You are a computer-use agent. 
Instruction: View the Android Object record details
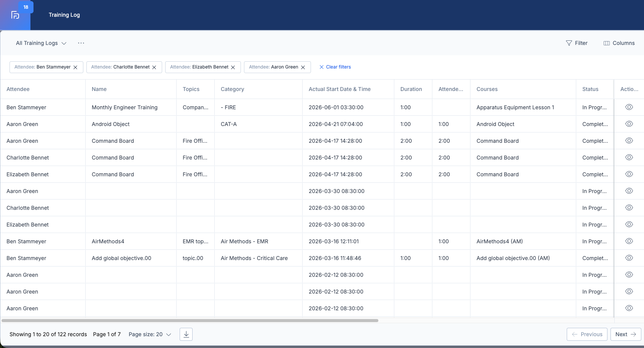pyautogui.click(x=629, y=124)
